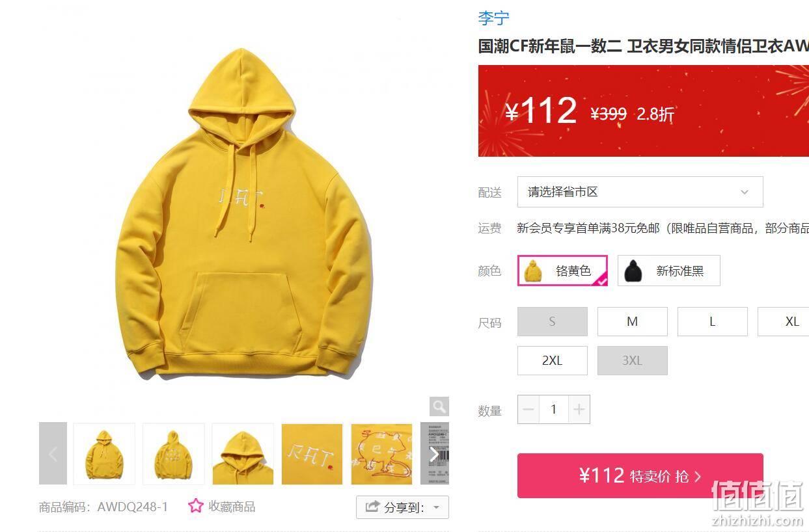
Task: Click the share arrow icon beside 分享到
Action: pyautogui.click(x=372, y=507)
